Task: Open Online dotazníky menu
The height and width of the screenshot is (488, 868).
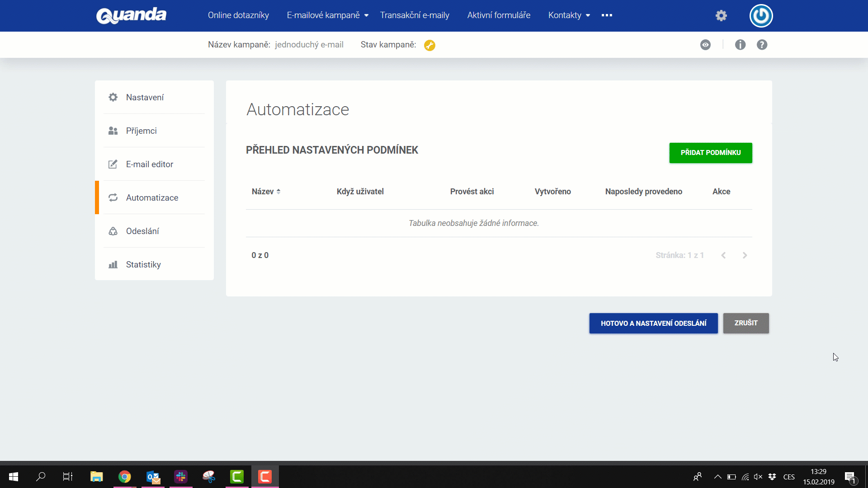Action: [238, 15]
